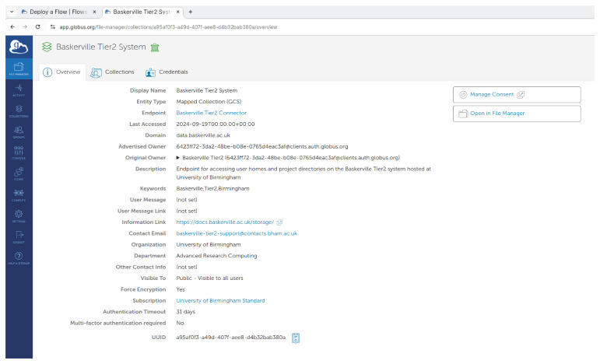
Task: Go to Collections in the sidebar
Action: click(x=19, y=111)
